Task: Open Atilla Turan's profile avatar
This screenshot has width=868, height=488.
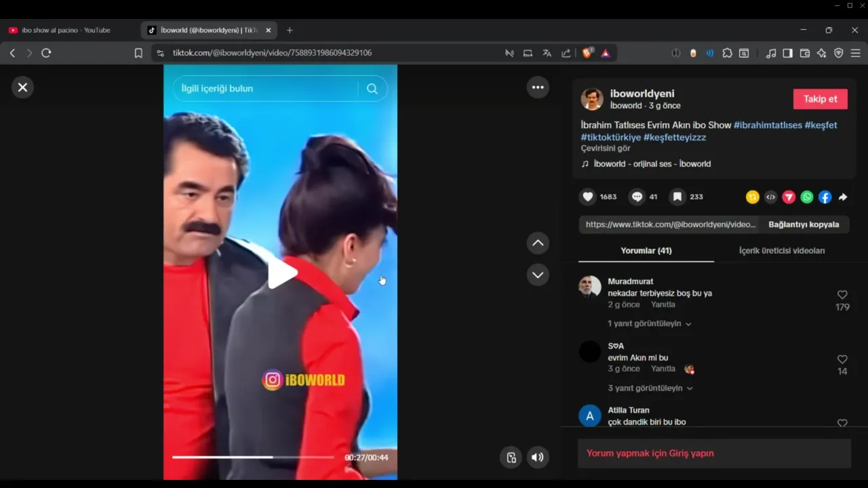Action: click(x=590, y=415)
